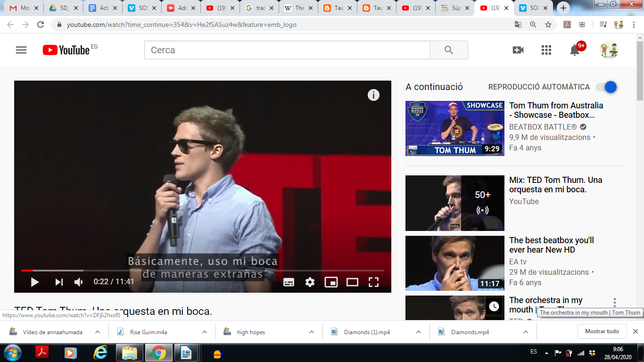
Task: Open the YouTube guide hamburger menu
Action: coord(21,50)
